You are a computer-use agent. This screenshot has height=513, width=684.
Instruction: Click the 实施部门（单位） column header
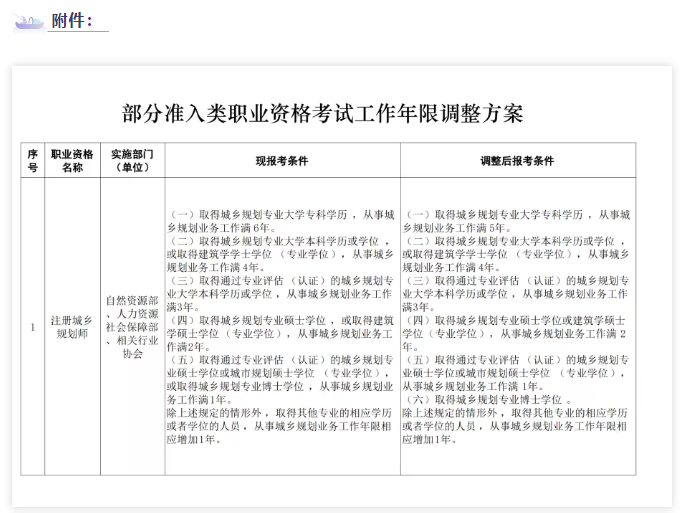132,161
